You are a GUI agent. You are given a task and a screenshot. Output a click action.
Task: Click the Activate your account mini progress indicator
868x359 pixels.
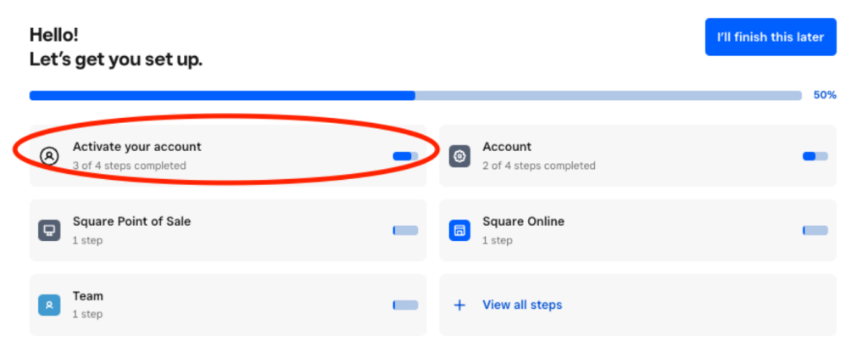tap(405, 156)
